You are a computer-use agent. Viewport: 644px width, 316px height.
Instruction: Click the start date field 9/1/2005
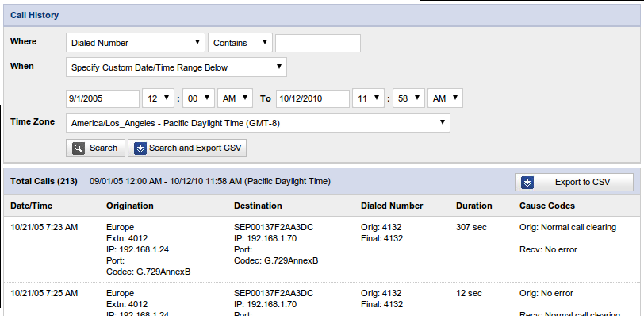point(102,98)
